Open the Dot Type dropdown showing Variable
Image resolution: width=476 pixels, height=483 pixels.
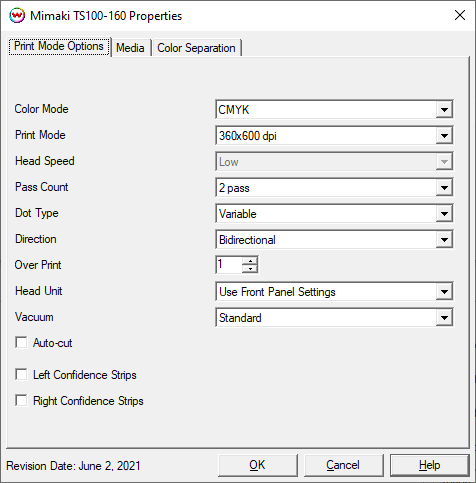tap(334, 214)
